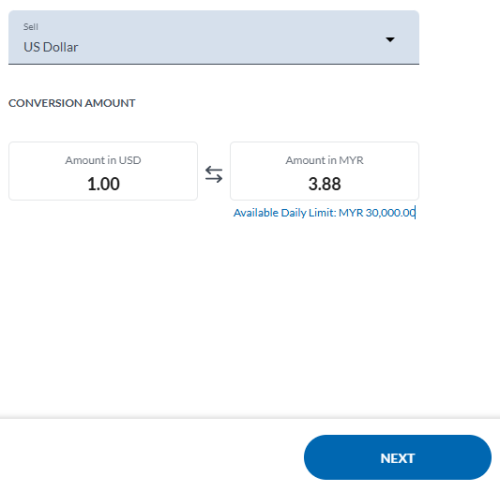Image resolution: width=500 pixels, height=492 pixels.
Task: Select 'US Dollar' text in Sell field
Action: [51, 47]
